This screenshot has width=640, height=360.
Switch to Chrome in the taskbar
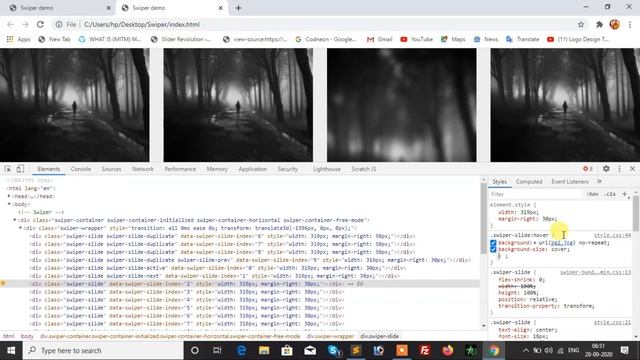[493, 351]
